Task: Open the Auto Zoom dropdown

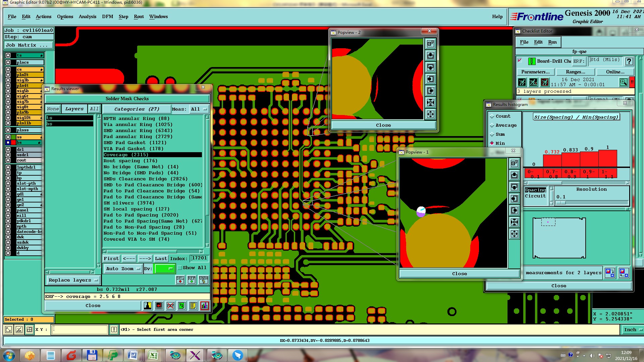Action: (123, 269)
